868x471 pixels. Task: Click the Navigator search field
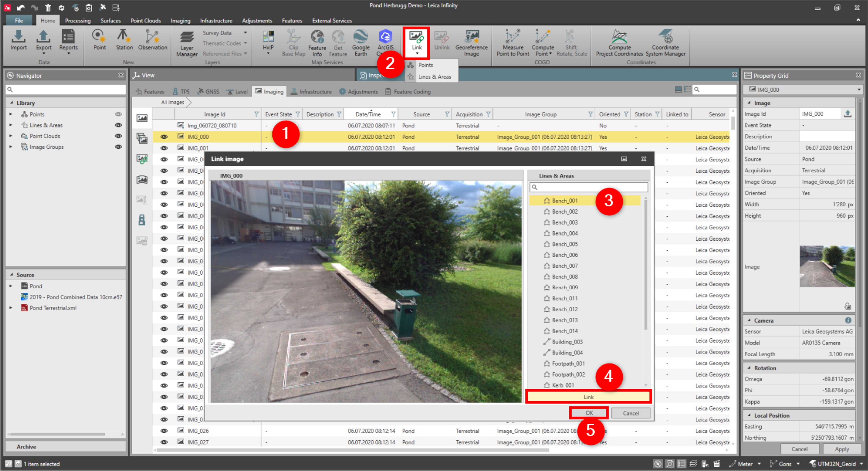pos(66,89)
